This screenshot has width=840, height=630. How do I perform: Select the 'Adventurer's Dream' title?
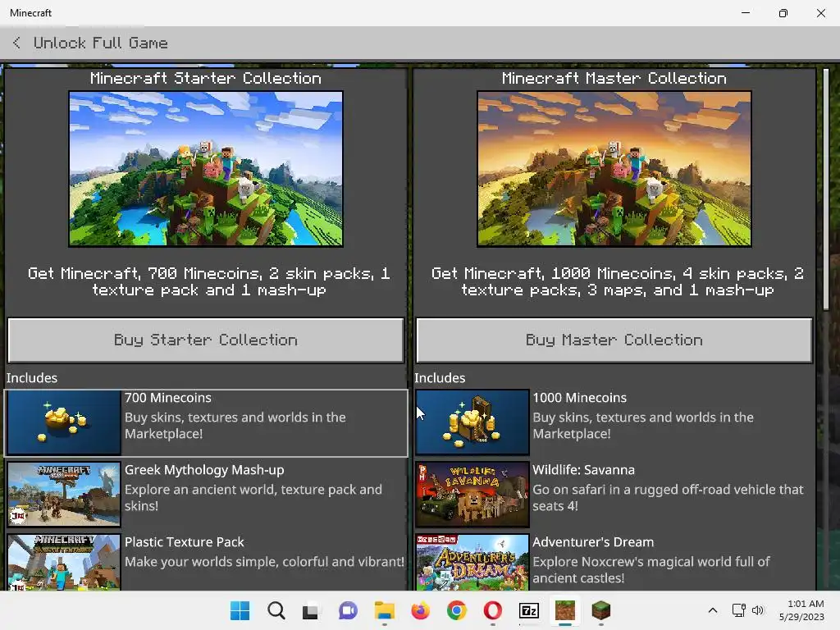(593, 542)
